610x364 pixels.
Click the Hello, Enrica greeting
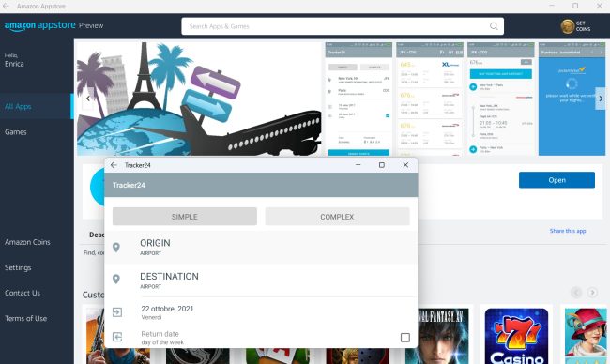[14, 61]
